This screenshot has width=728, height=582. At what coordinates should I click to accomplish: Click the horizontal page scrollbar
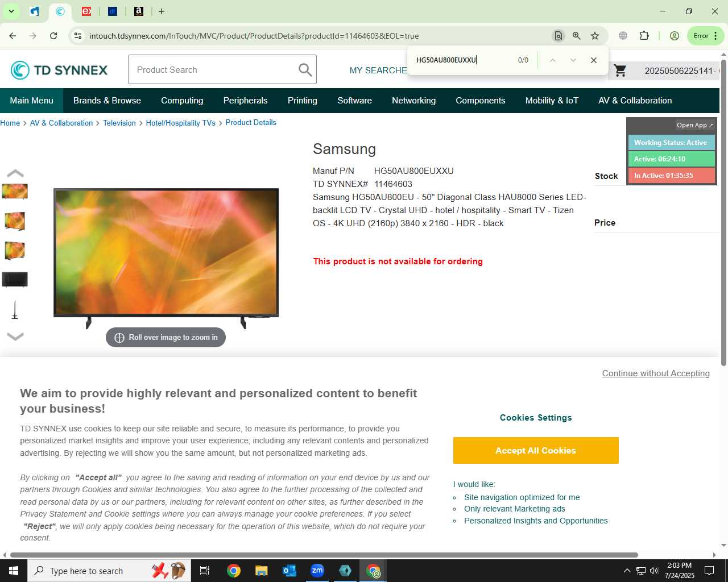coord(324,555)
